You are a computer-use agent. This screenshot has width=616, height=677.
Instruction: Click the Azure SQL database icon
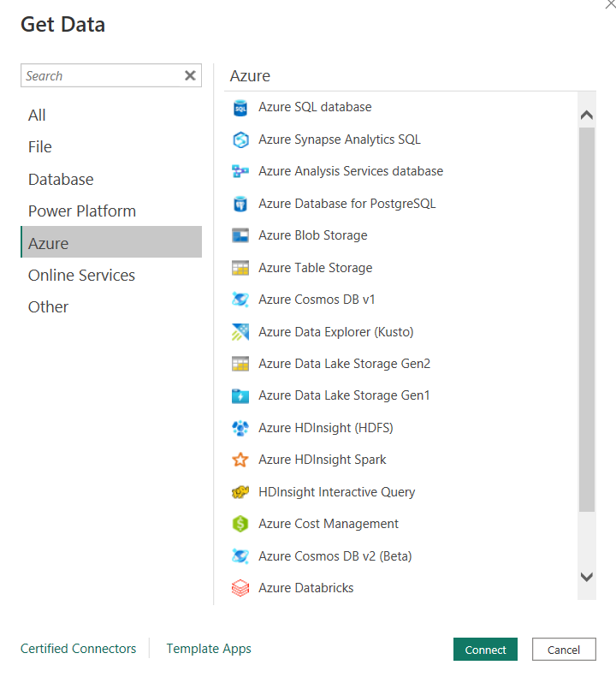click(240, 108)
